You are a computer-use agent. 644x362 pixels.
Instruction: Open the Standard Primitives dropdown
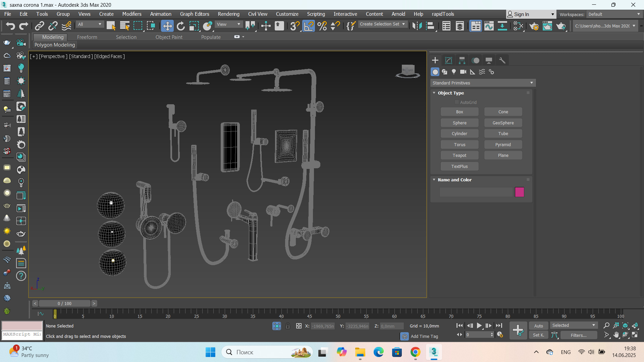[x=483, y=83]
